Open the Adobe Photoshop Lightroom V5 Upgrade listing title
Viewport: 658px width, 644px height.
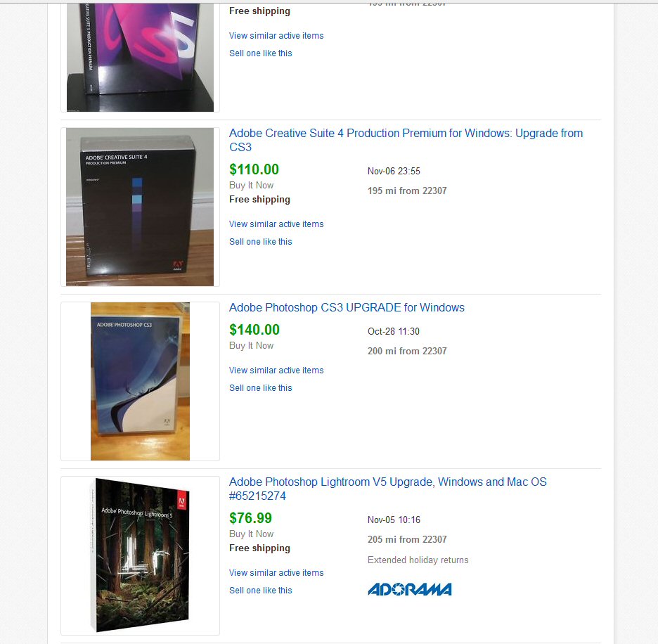click(388, 489)
